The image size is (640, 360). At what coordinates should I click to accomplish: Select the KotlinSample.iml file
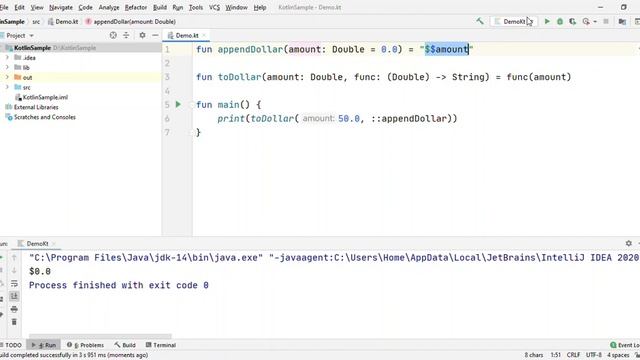tap(45, 97)
